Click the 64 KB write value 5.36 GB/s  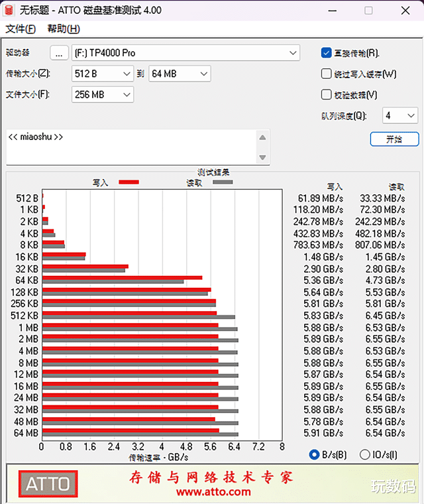(x=323, y=281)
